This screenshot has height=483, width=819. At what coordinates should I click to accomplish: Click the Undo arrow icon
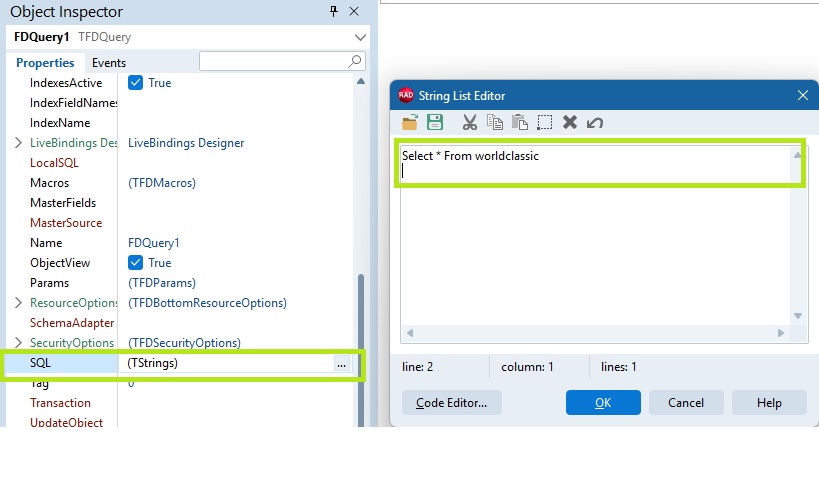(594, 123)
